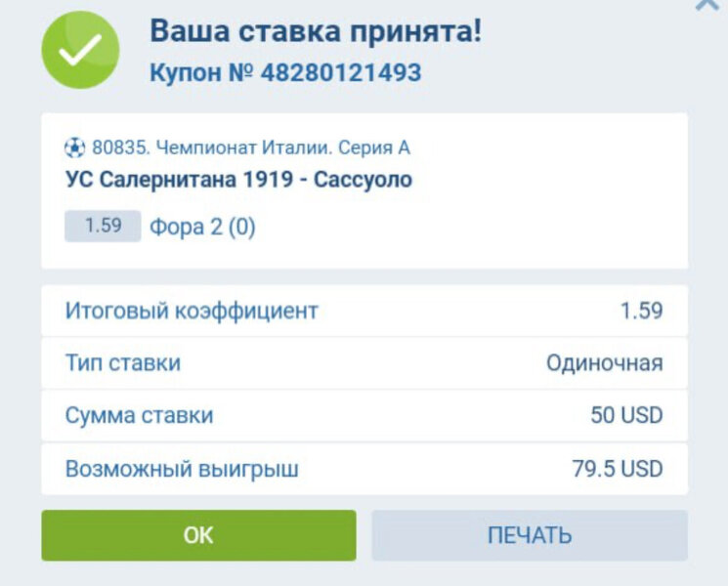The image size is (728, 586).
Task: Click the Итоговый коэффициент row label
Action: (x=192, y=312)
